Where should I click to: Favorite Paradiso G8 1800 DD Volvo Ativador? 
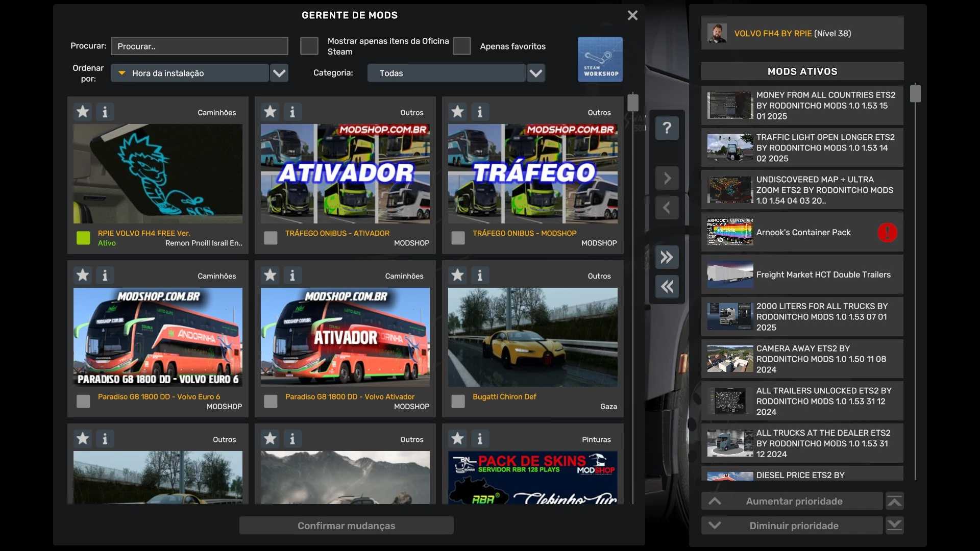click(270, 275)
